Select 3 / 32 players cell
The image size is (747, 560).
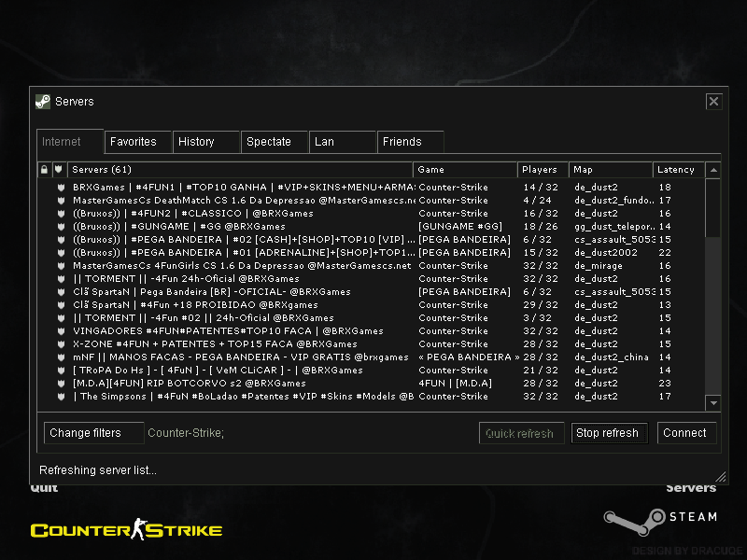pyautogui.click(x=537, y=318)
